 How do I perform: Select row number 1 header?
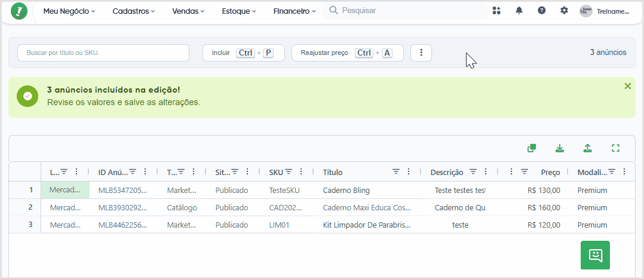25,190
